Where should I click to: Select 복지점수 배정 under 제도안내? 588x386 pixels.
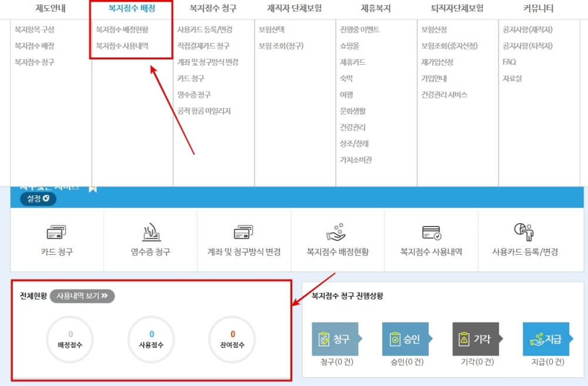[x=35, y=46]
